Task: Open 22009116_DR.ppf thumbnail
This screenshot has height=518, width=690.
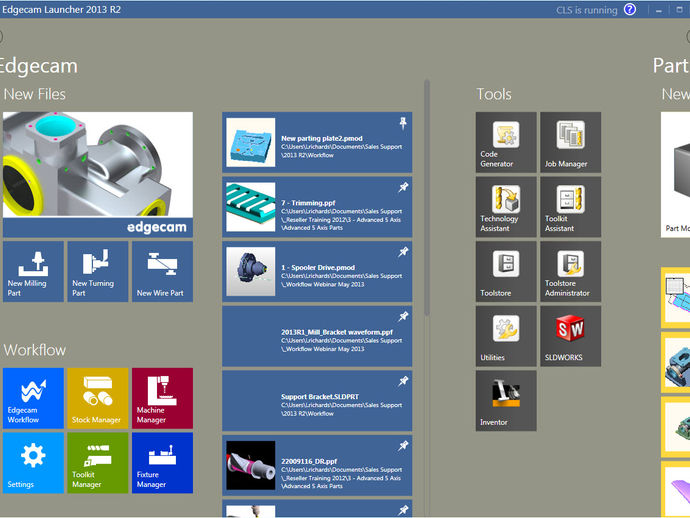Action: (251, 465)
